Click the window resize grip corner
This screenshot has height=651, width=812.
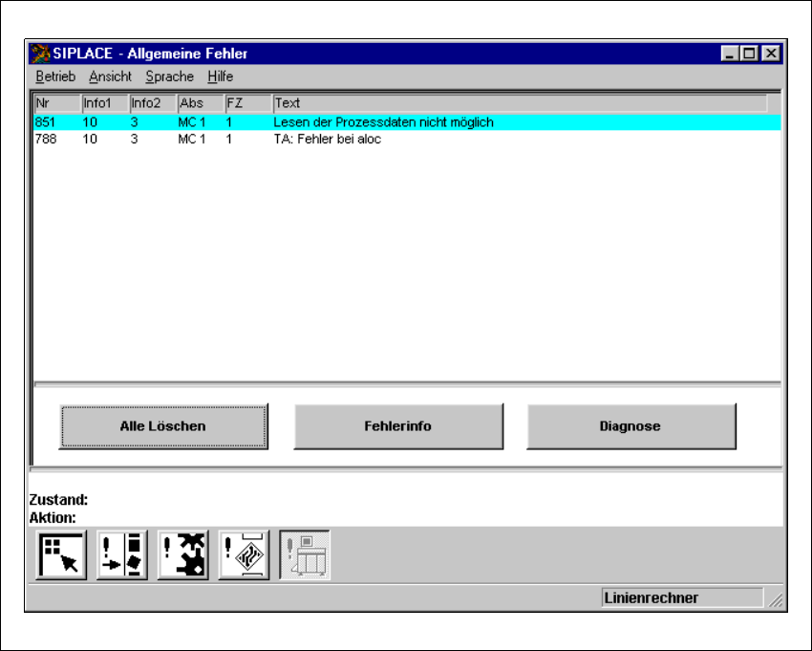click(x=776, y=599)
